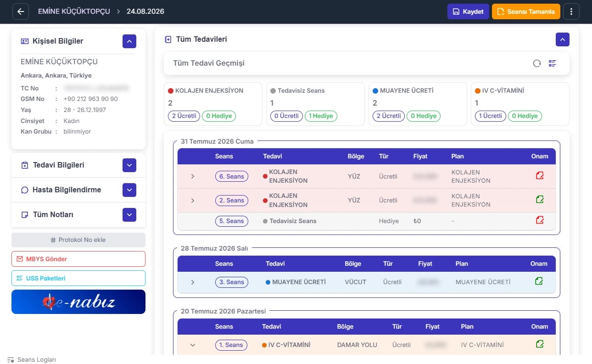Collapse the 1. Seans row chevron

[193, 345]
